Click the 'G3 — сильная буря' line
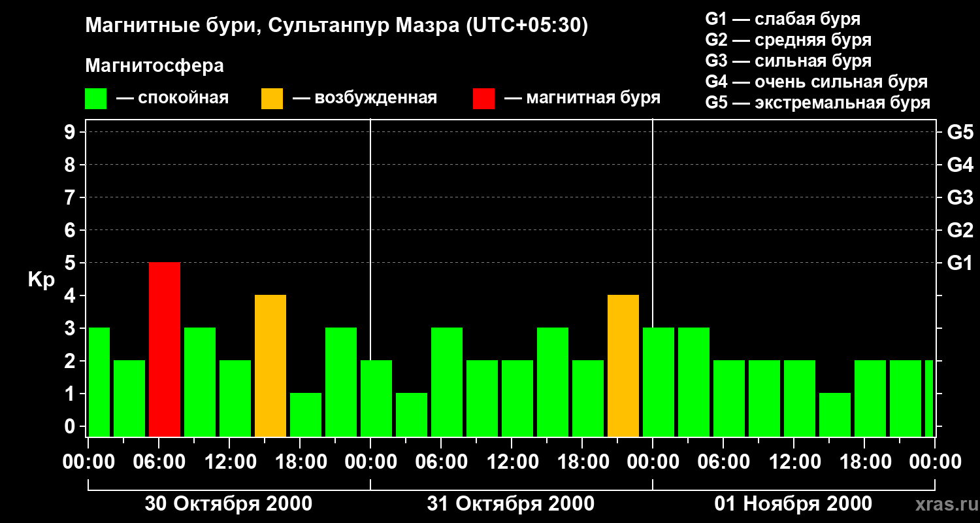This screenshot has height=523, width=980. pos(789,61)
